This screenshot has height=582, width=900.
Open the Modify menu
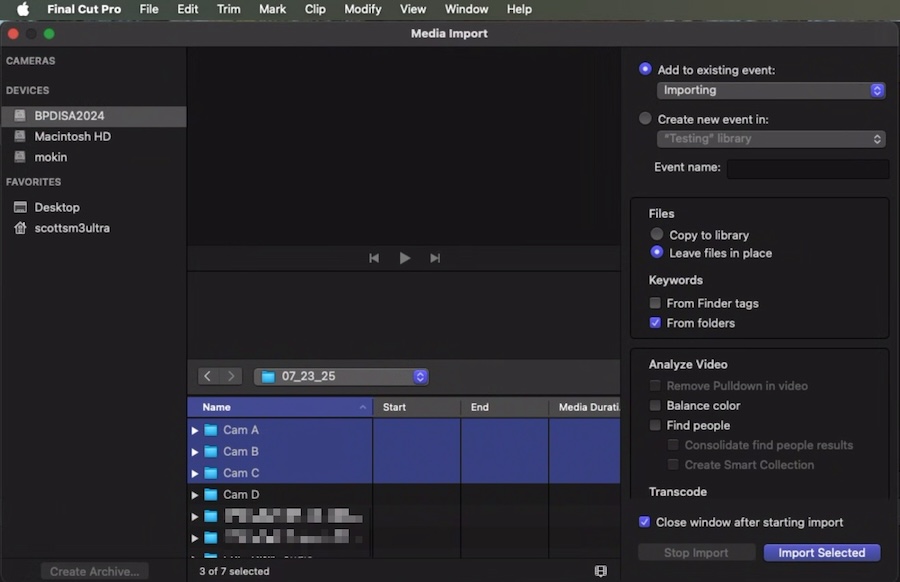[x=363, y=9]
